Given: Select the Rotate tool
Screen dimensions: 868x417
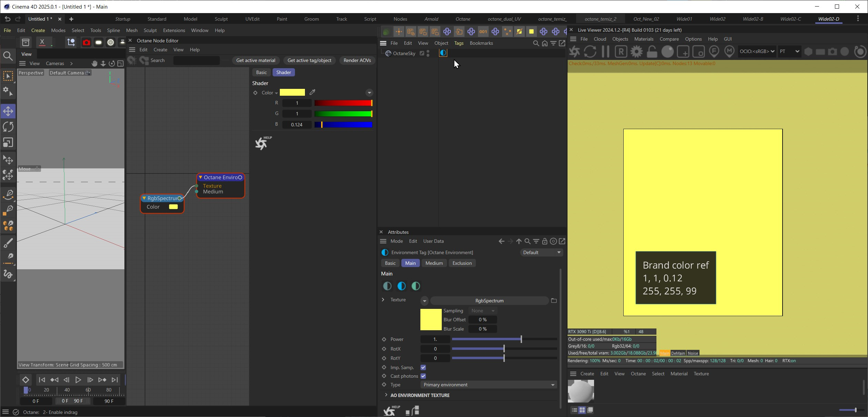Looking at the screenshot, I should point(8,127).
